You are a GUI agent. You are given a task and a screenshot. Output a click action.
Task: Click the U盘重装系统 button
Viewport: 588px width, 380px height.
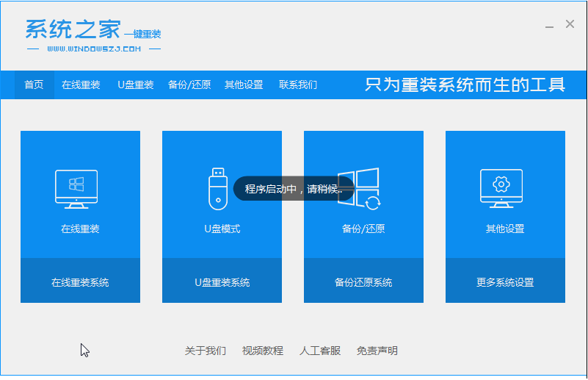point(222,281)
